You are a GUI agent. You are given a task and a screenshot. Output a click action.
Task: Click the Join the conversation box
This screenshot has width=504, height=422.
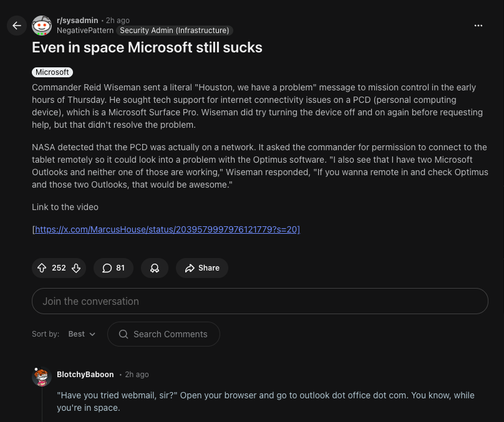point(259,301)
